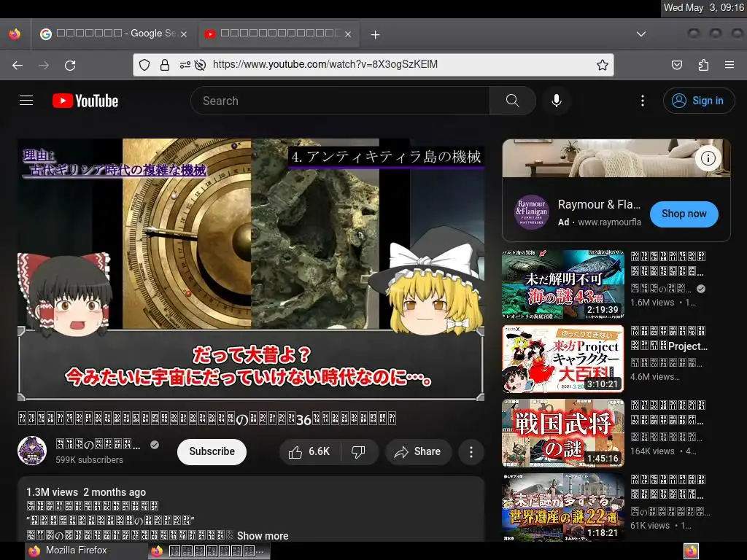Go to YouTube home via logo
This screenshot has width=747, height=560.
85,101
